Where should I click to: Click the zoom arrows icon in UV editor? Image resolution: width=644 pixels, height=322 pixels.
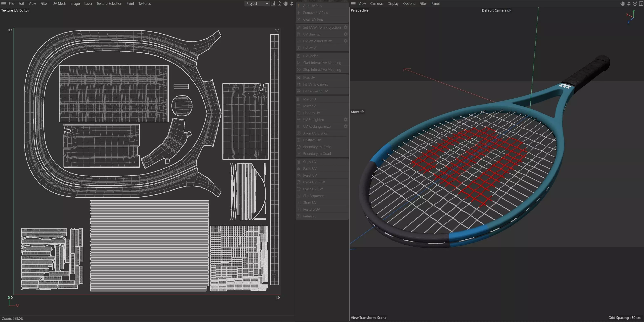tap(292, 4)
